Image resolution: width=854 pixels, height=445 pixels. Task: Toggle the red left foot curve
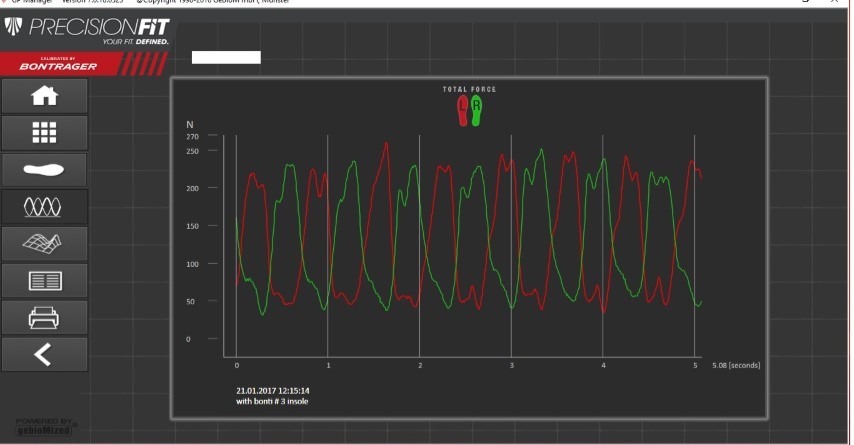pos(462,110)
